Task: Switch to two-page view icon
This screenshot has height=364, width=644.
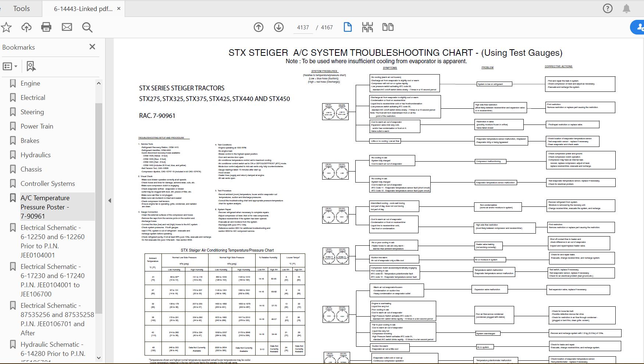Action: 388,27
